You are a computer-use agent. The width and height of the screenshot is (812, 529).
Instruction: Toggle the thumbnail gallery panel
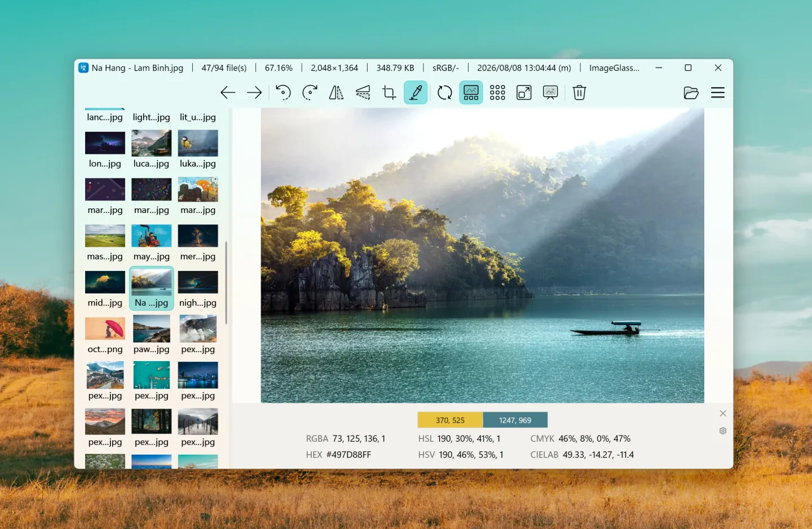[471, 92]
